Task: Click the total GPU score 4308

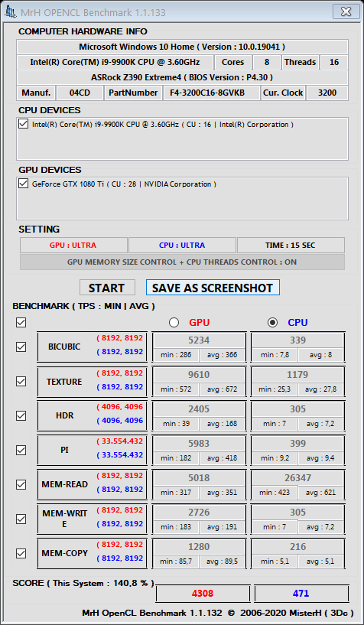Action: [x=203, y=594]
